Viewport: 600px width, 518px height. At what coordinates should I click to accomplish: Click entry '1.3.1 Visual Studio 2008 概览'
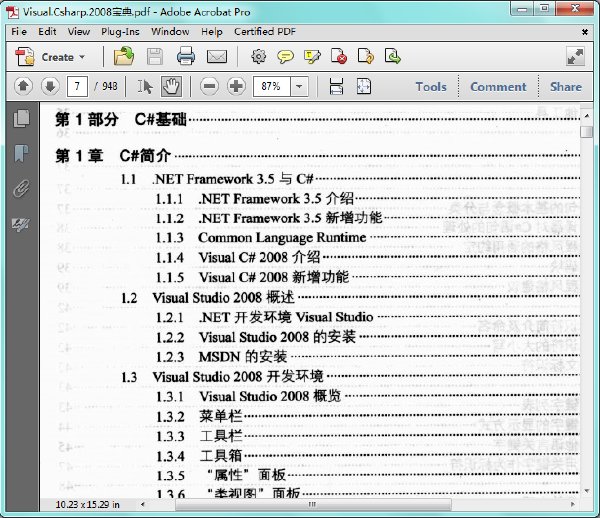(x=248, y=396)
